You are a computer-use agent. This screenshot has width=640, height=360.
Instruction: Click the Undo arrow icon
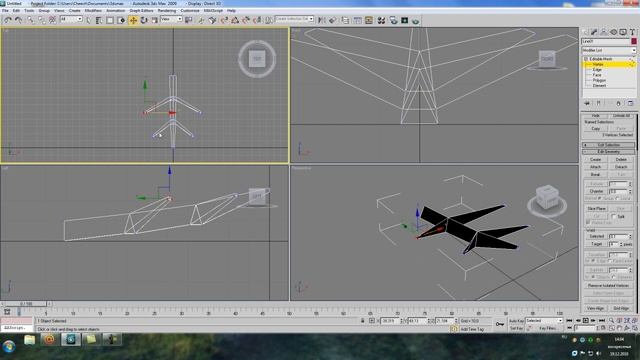8,20
